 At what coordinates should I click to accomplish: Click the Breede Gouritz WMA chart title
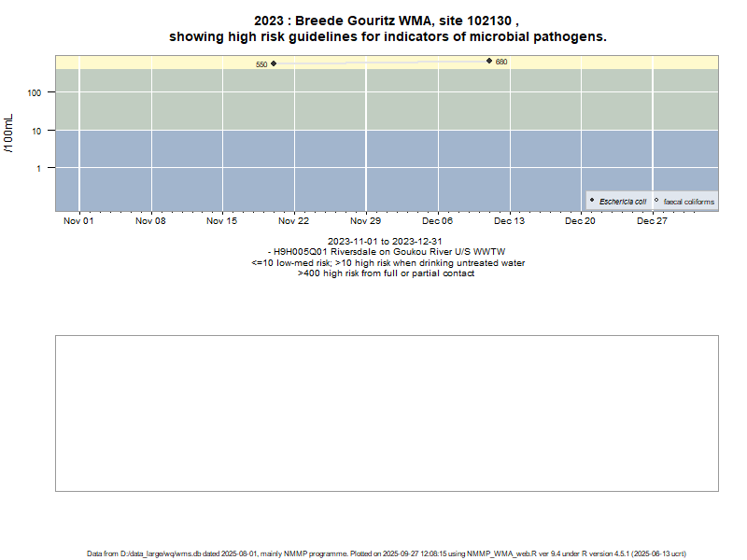(388, 21)
